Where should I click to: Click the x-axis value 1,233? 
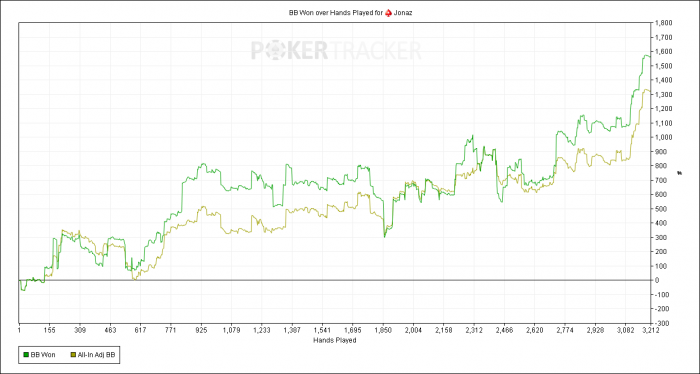click(262, 331)
